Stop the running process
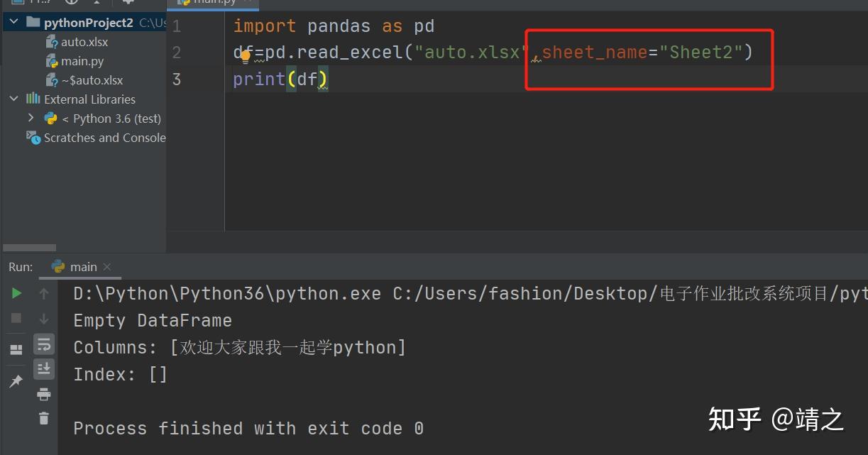868x455 pixels. [16, 318]
